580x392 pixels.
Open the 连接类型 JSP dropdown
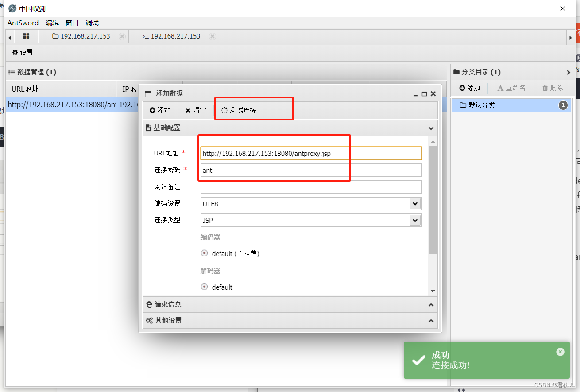(415, 220)
